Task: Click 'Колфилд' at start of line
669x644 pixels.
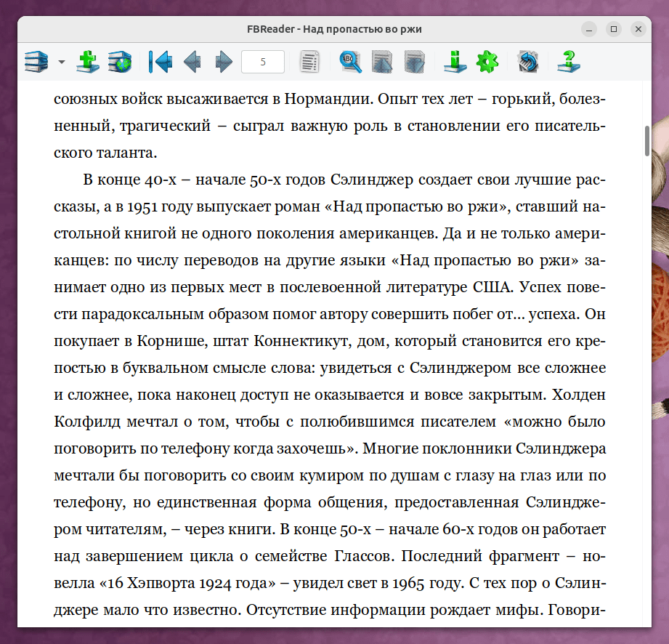Action: 87,422
